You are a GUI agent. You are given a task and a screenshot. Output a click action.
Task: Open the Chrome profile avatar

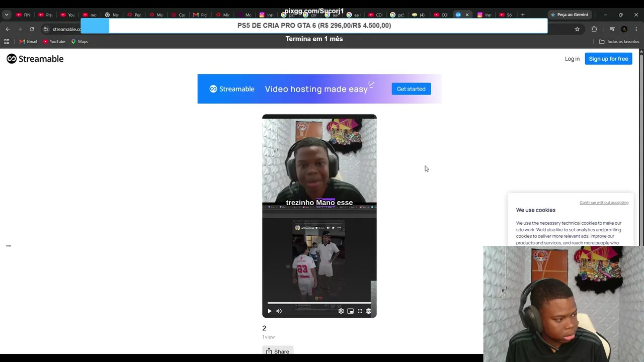coord(624,29)
